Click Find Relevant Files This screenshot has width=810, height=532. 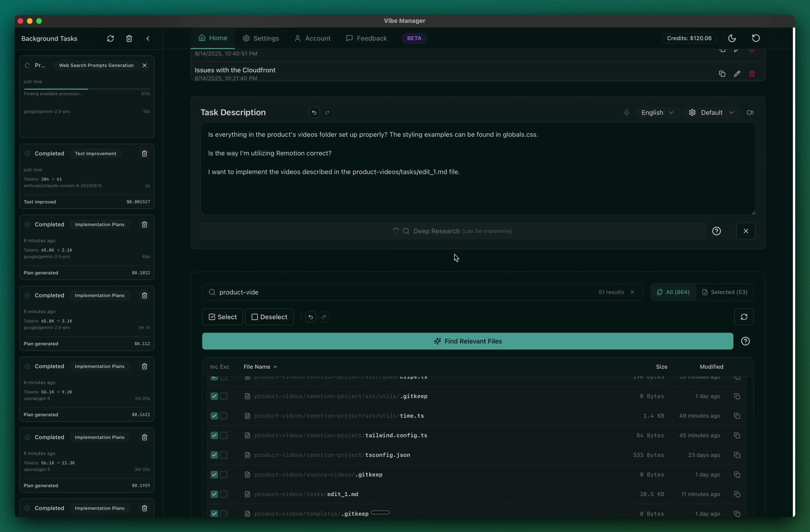[467, 341]
